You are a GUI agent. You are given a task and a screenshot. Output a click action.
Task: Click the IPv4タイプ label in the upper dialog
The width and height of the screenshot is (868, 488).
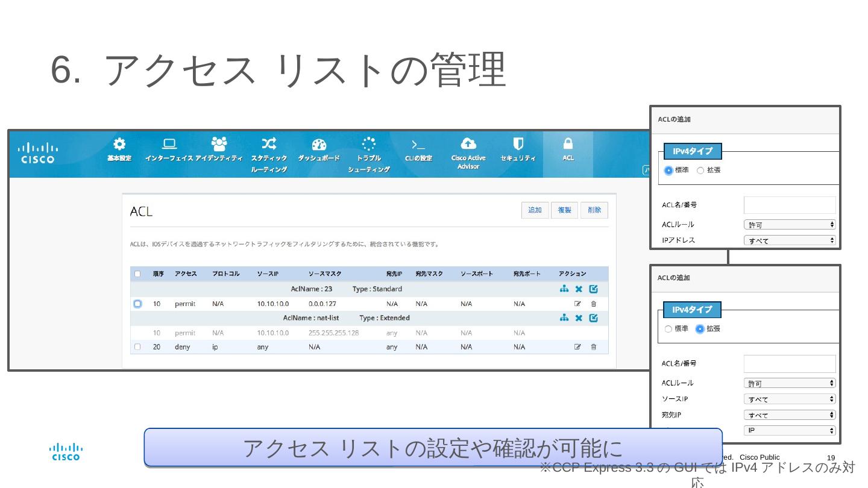(692, 151)
